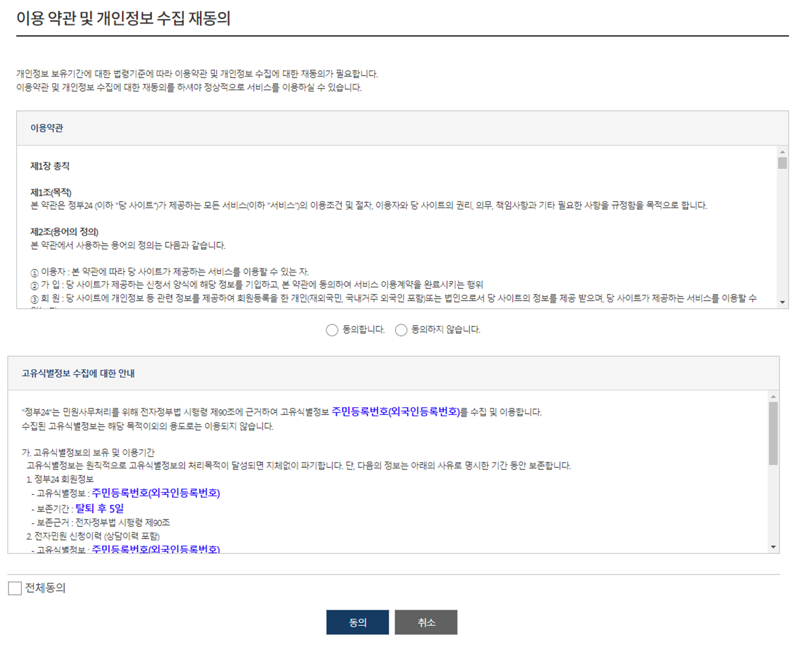The width and height of the screenshot is (812, 646).
Task: Click scrollbar track below thumb in 고유식별정보 box
Action: (773, 504)
